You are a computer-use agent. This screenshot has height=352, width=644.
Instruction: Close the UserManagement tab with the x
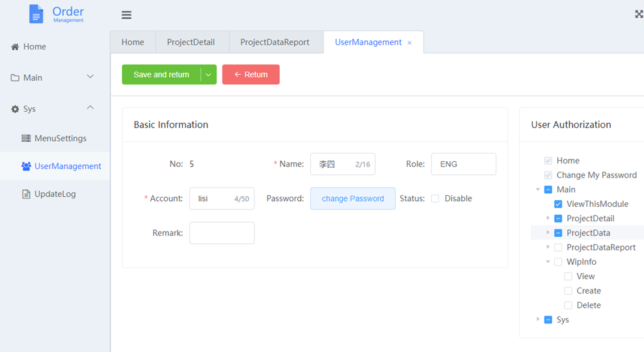point(409,43)
